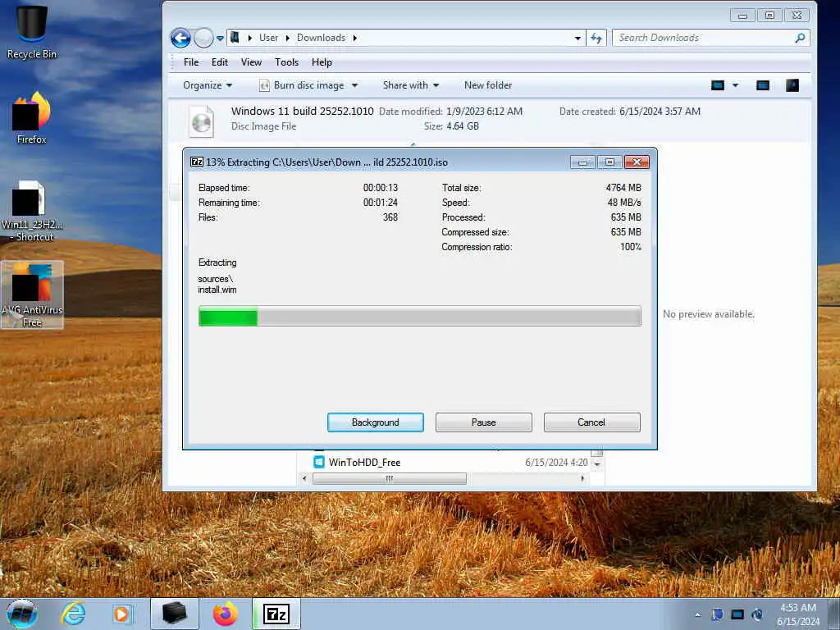840x630 pixels.
Task: Toggle the preview pane icon
Action: point(763,85)
